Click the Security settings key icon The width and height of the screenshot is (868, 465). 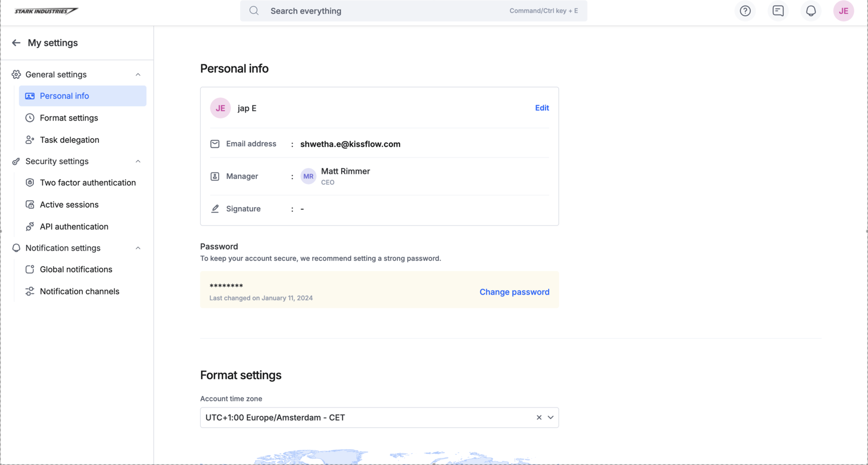coord(16,161)
